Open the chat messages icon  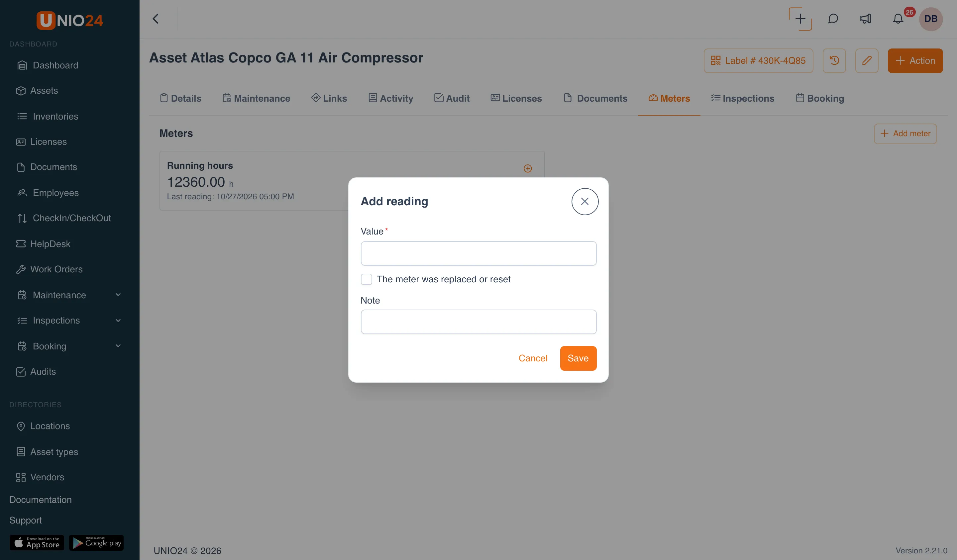click(833, 19)
